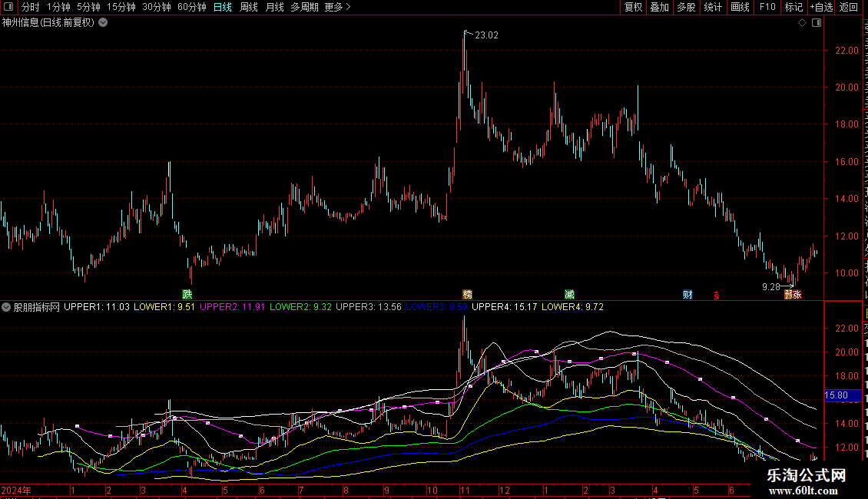Image resolution: width=868 pixels, height=499 pixels.
Task: Click the 2024年 label on the time axis
Action: click(17, 491)
